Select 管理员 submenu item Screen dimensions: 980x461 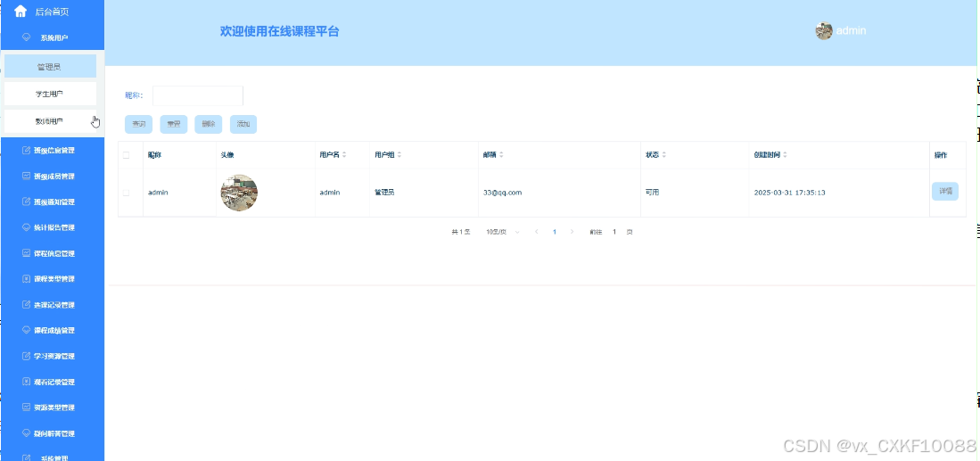pos(50,66)
